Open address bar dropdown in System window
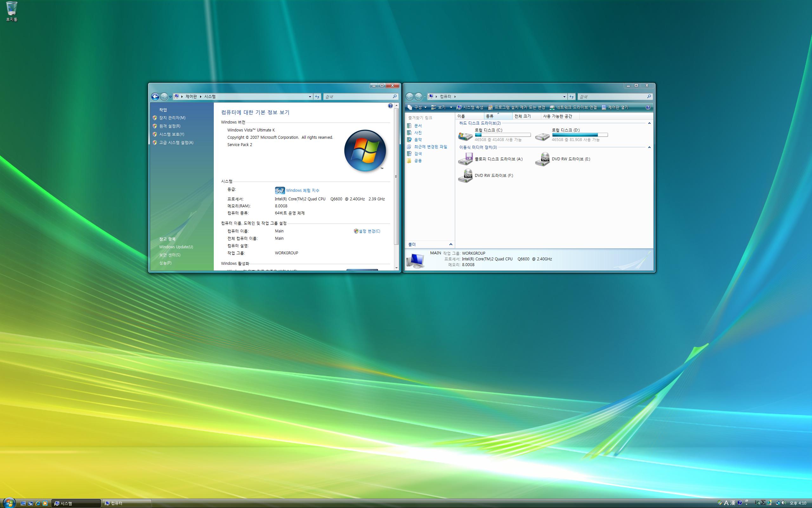 click(x=310, y=97)
